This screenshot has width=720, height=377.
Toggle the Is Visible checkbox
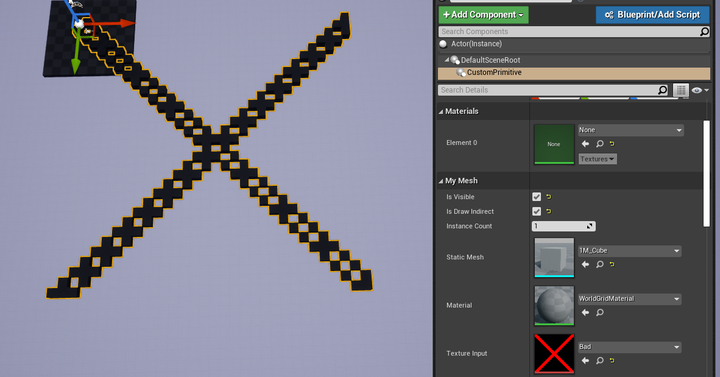click(x=536, y=197)
